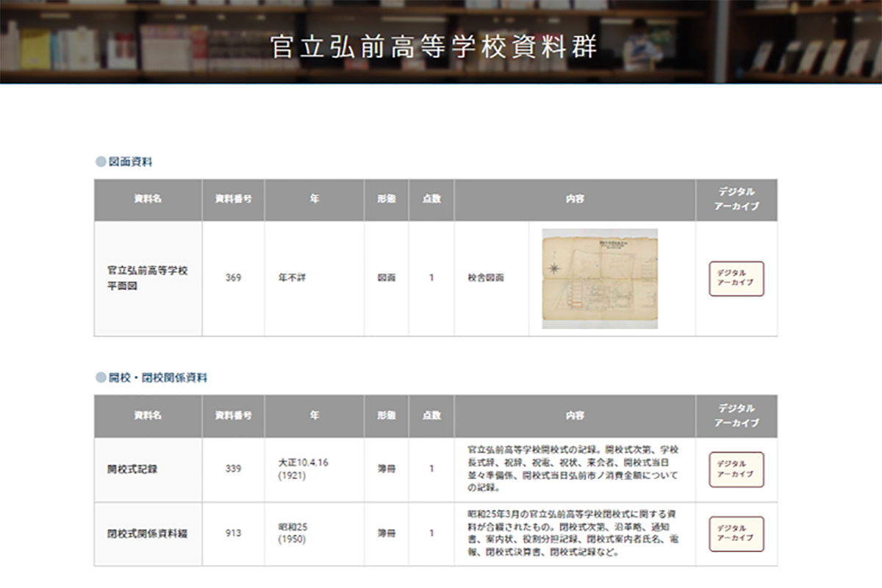Click 簿冊 in the 閉校式関係資料綴 row
Image resolution: width=882 pixels, height=588 pixels.
tap(387, 534)
